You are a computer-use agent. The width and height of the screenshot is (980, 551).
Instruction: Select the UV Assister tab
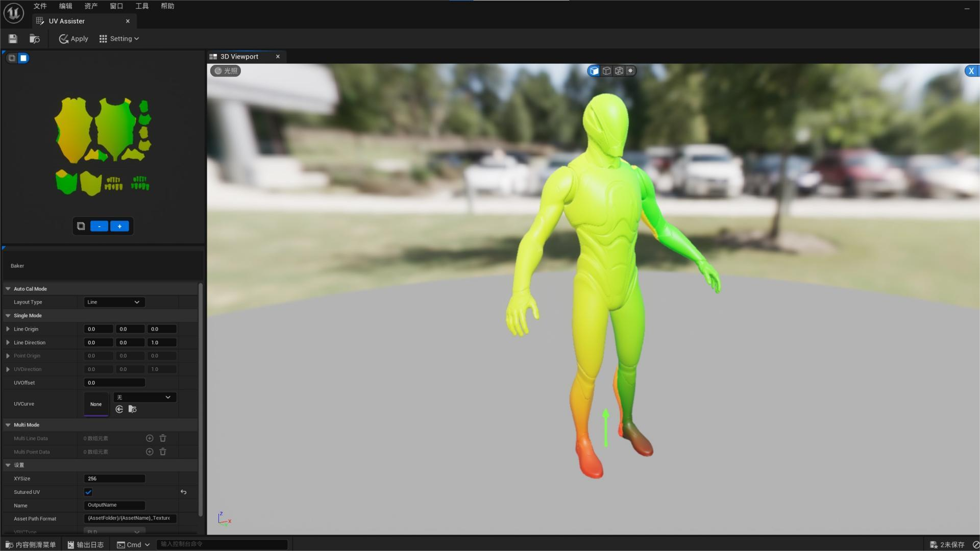[x=67, y=21]
